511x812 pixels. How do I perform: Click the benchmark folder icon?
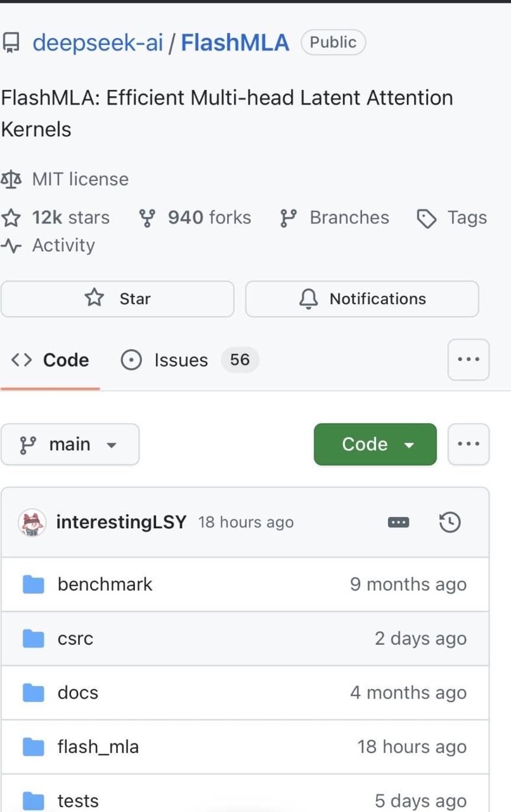pyautogui.click(x=34, y=584)
